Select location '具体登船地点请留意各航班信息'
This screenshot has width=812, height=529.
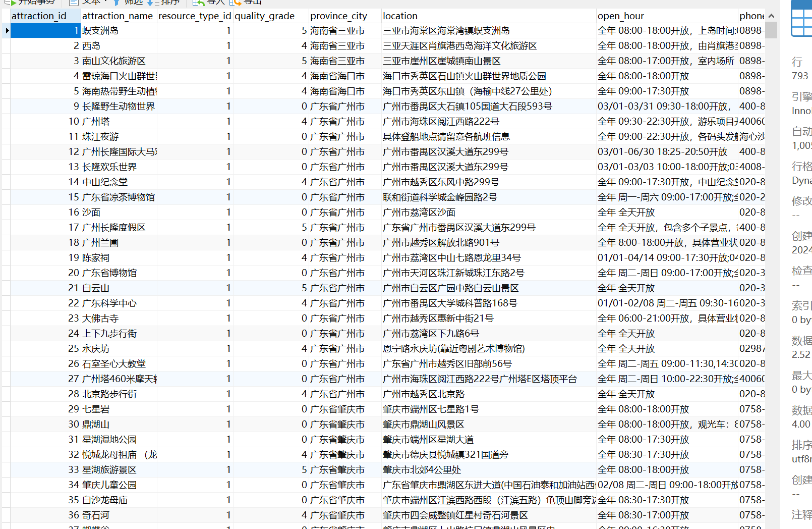click(x=488, y=137)
